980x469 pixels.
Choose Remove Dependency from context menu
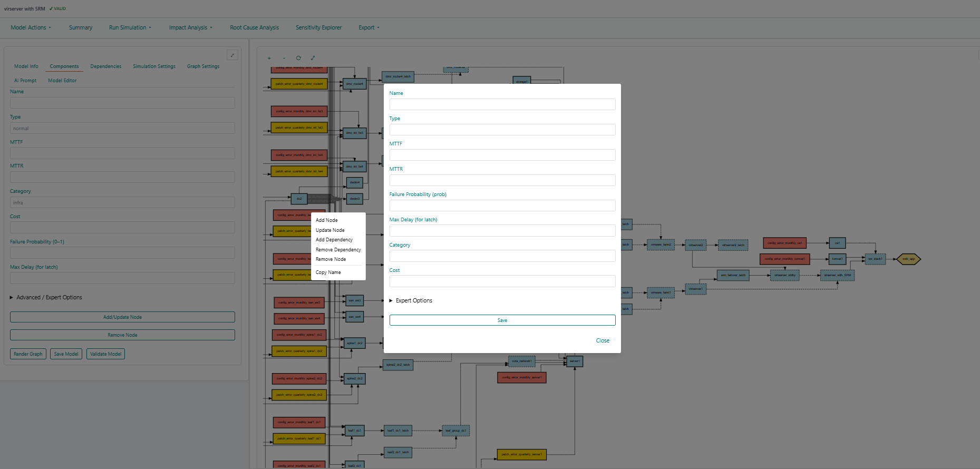[x=338, y=250]
